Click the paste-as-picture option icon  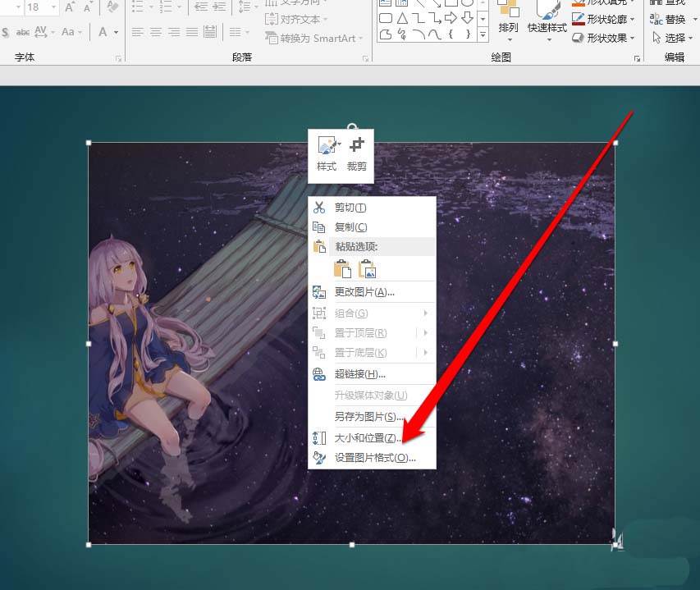(x=368, y=269)
